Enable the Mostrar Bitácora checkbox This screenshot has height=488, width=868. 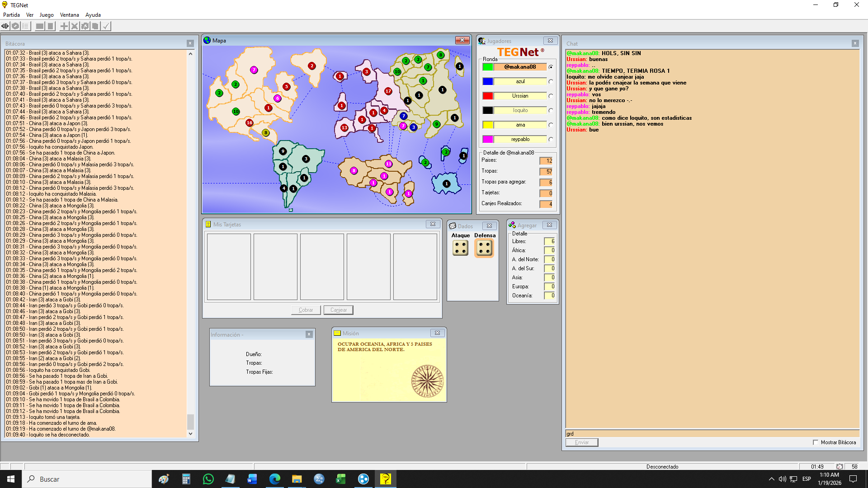tap(816, 443)
